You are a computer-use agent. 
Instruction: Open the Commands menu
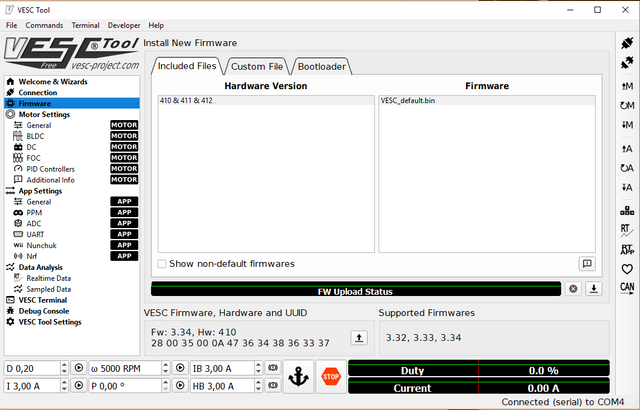click(x=44, y=25)
